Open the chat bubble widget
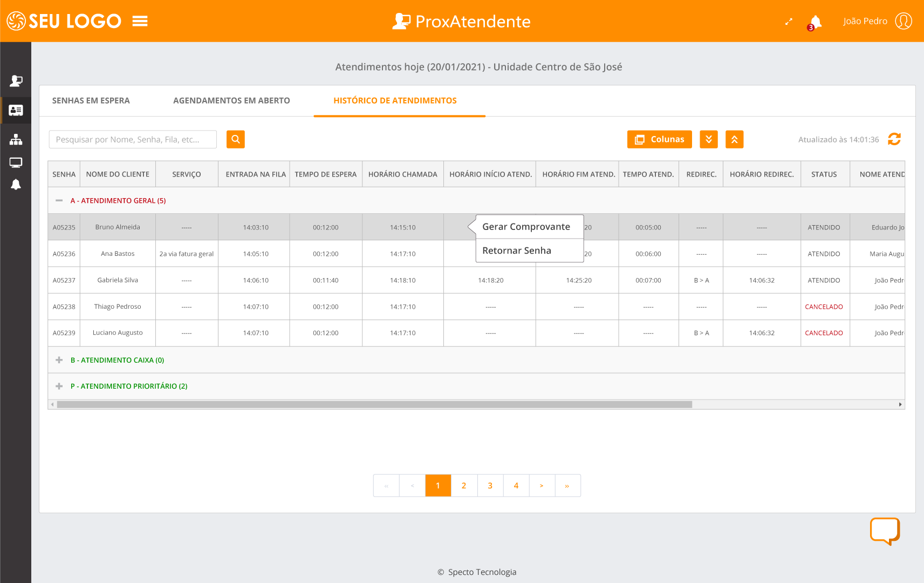The height and width of the screenshot is (583, 924). pos(885,531)
